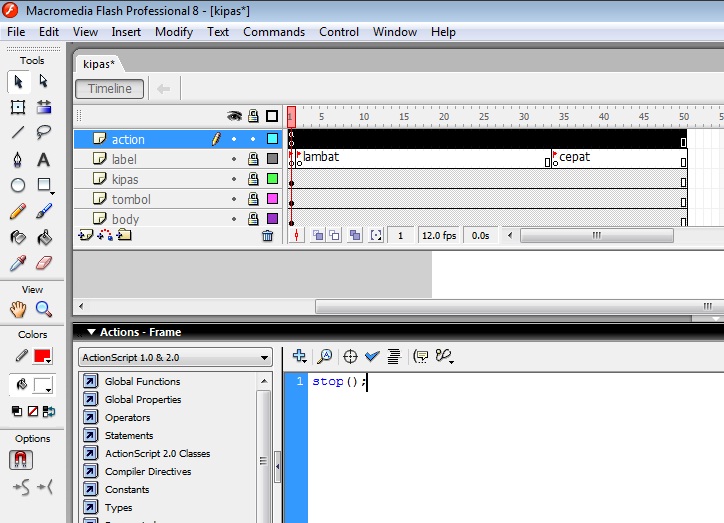Image resolution: width=724 pixels, height=523 pixels.
Task: Select the Pen tool
Action: click(x=18, y=159)
